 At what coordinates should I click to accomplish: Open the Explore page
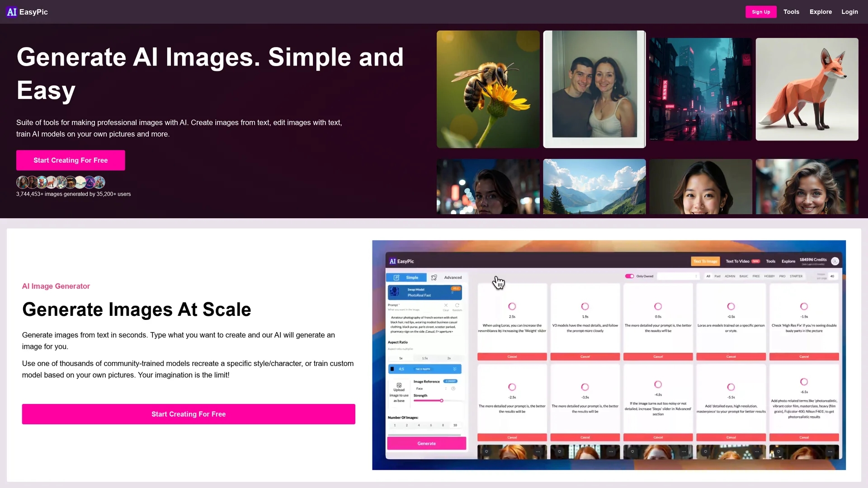[821, 12]
